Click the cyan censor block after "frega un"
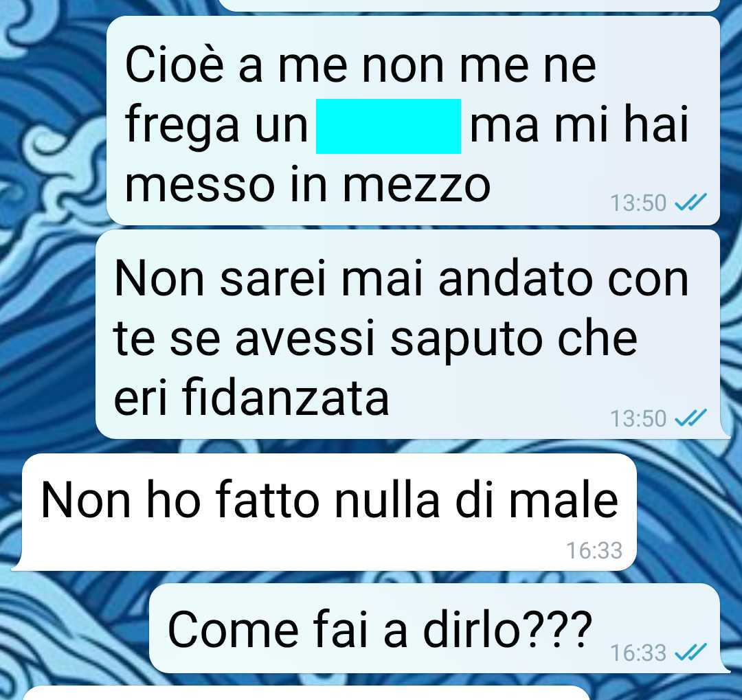This screenshot has height=700, width=742. [388, 126]
